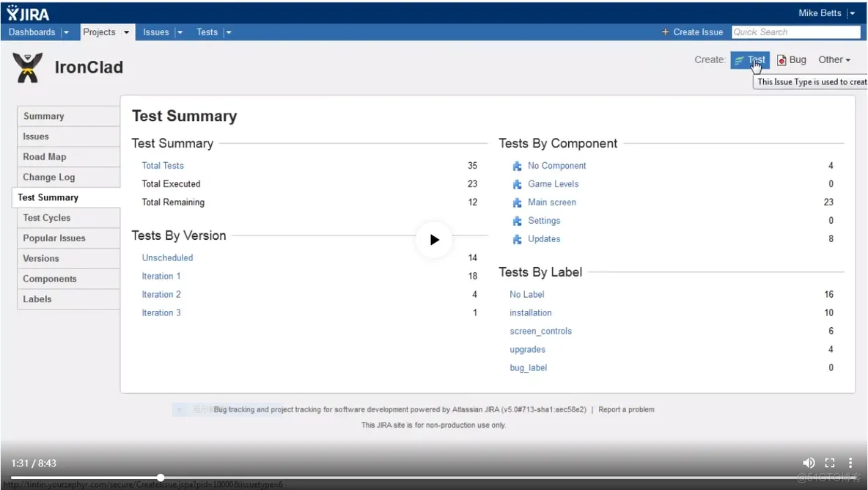Open the Mike Betts user dropdown
This screenshot has height=490, width=868.
tap(853, 13)
